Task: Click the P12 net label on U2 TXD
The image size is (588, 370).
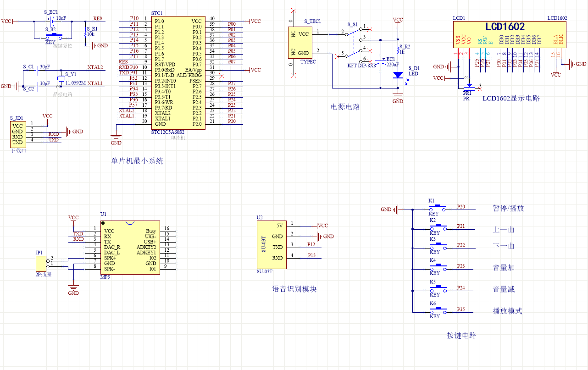Action: point(311,244)
